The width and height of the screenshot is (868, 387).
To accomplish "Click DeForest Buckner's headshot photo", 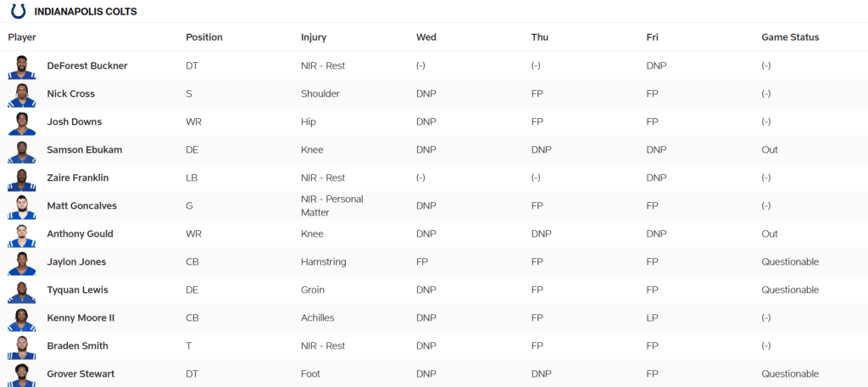I will click(22, 66).
